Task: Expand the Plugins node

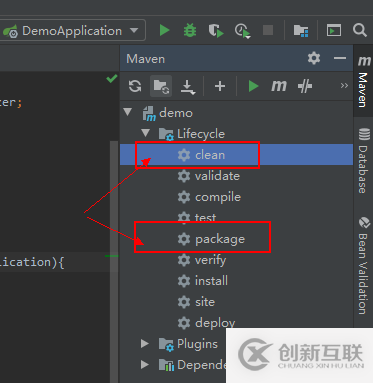Action: pyautogui.click(x=144, y=343)
